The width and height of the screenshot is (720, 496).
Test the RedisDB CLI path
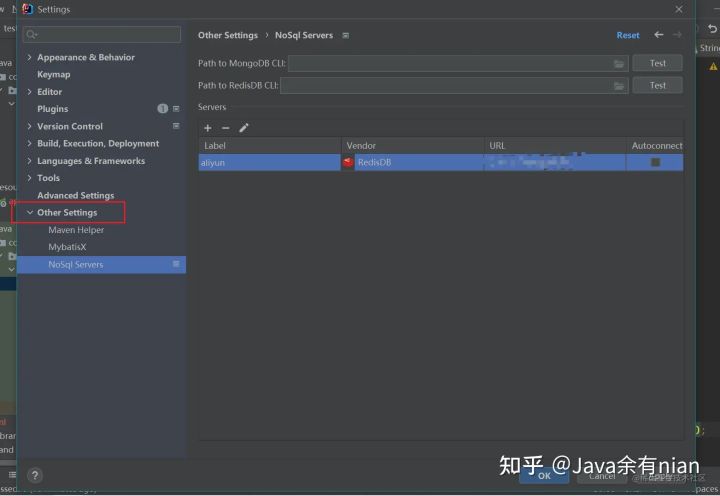click(x=658, y=85)
